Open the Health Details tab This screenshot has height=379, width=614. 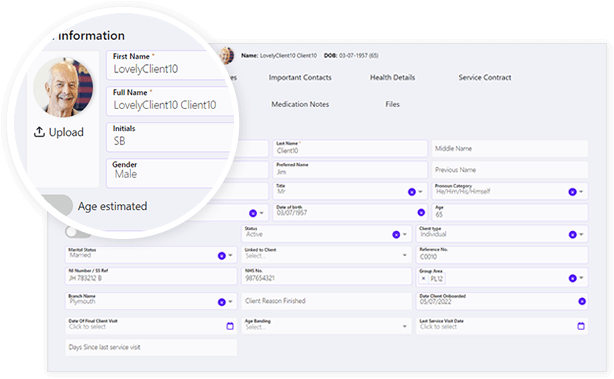point(392,78)
